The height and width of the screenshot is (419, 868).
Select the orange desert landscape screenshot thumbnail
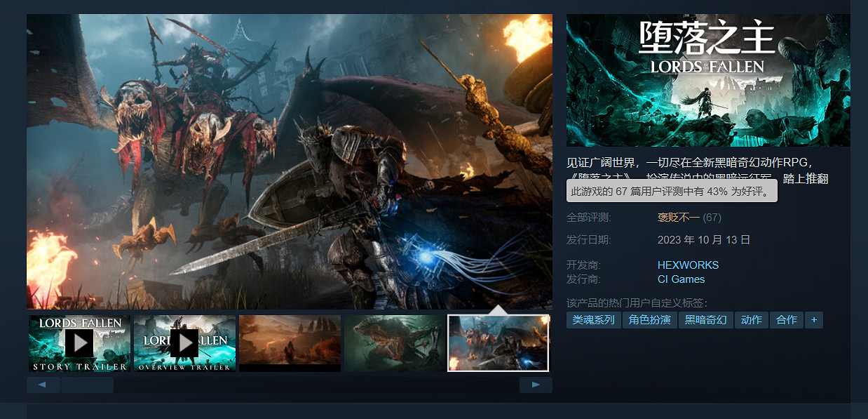pyautogui.click(x=290, y=343)
